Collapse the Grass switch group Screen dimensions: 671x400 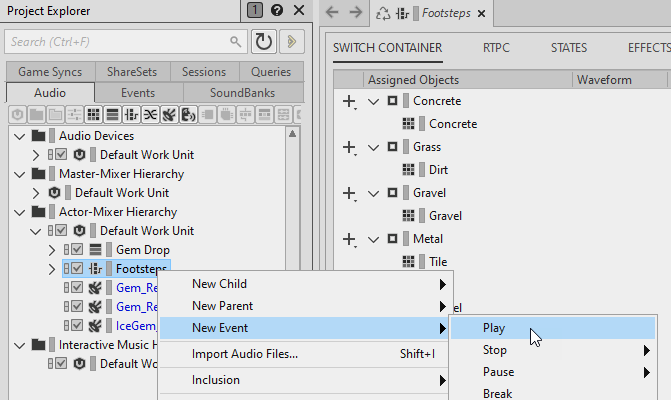374,147
